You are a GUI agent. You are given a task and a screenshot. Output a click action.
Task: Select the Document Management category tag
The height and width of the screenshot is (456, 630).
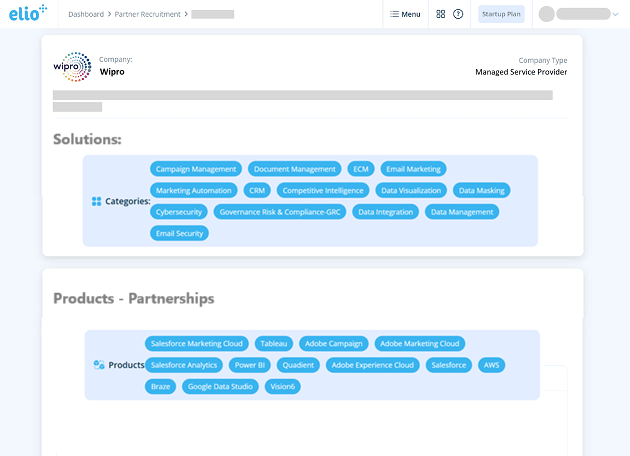[295, 169]
